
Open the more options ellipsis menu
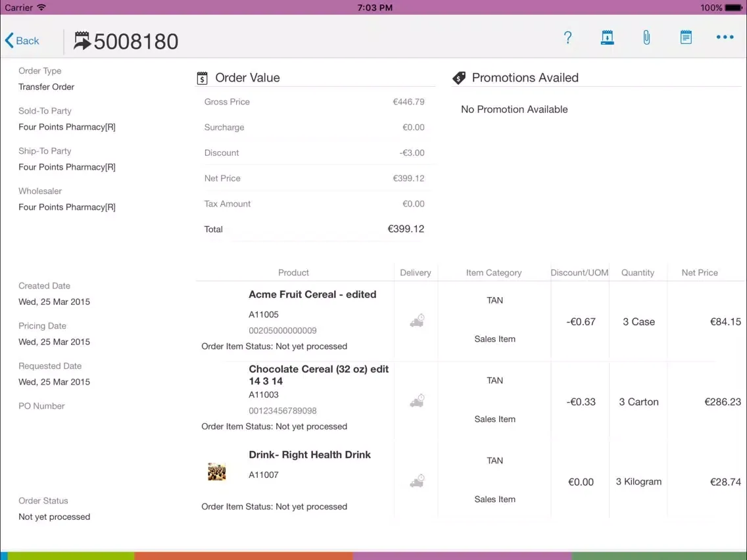[x=725, y=37]
